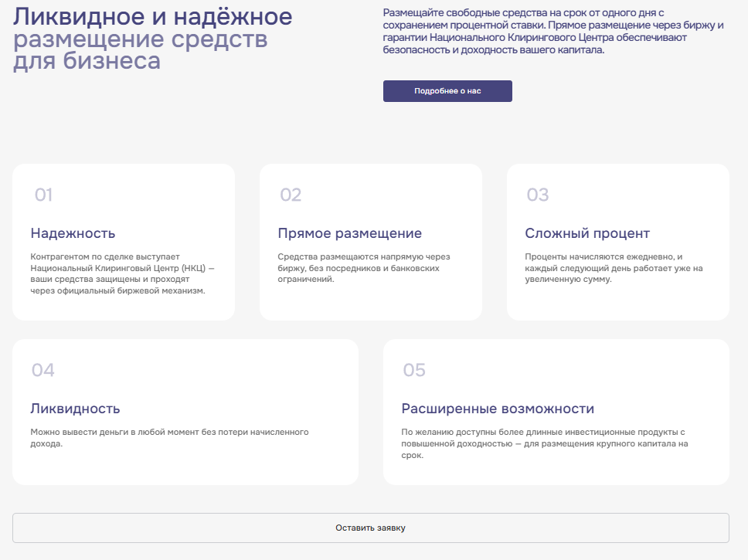Click the description text under "Расширенные возможности"
Screen dimensions: 748x560
point(544,443)
